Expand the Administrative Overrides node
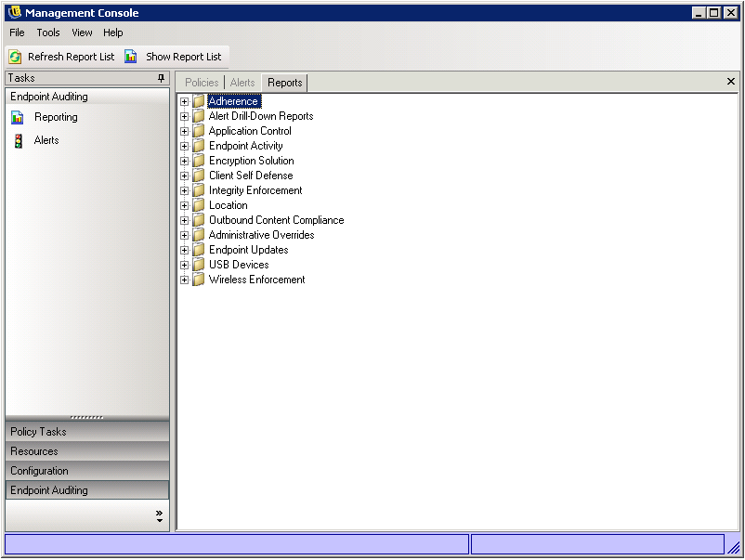This screenshot has height=560, width=745. tap(184, 236)
